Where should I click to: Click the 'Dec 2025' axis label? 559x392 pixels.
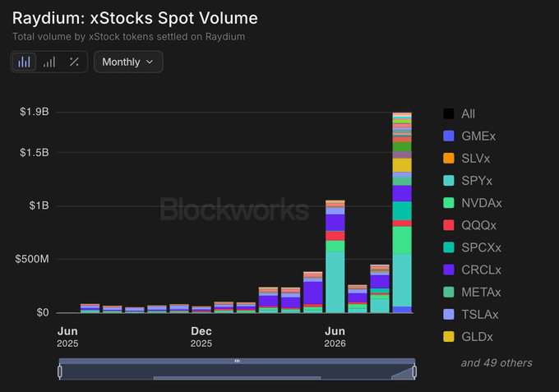[201, 337]
